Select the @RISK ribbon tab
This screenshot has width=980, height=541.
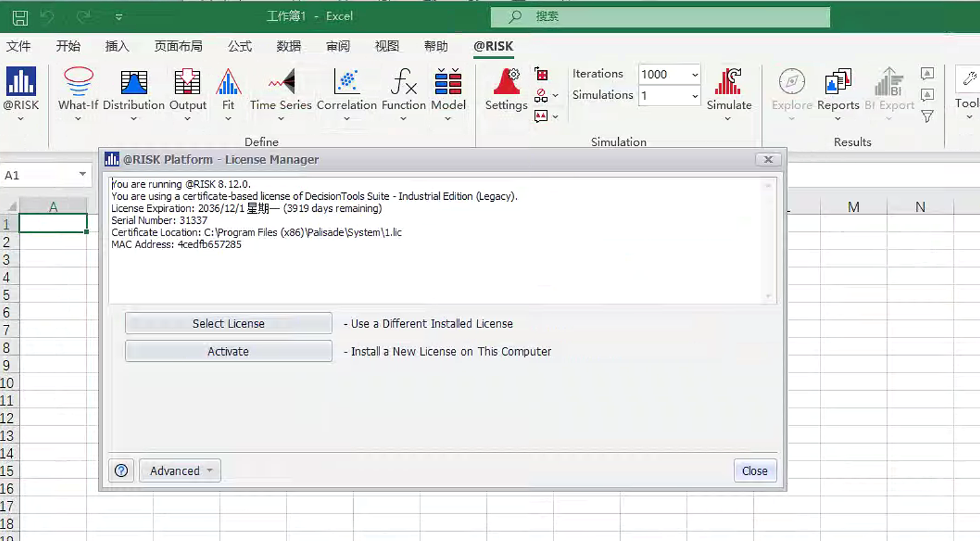[493, 46]
